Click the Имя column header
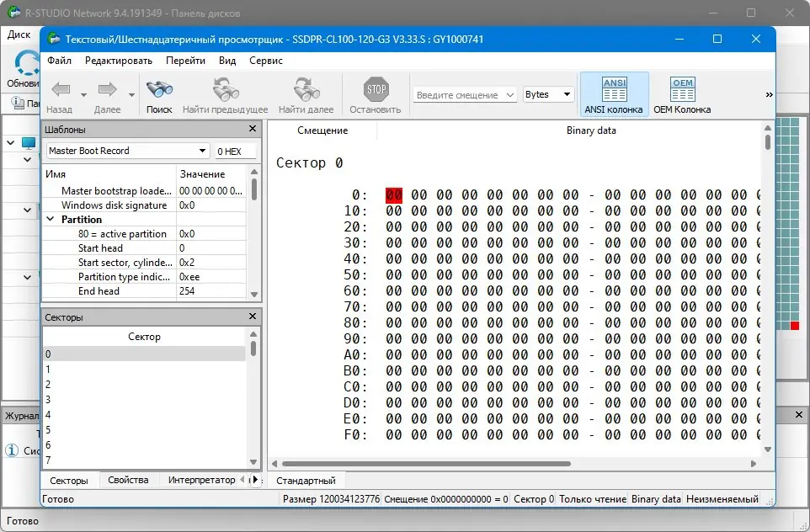The width and height of the screenshot is (810, 532). coord(109,174)
